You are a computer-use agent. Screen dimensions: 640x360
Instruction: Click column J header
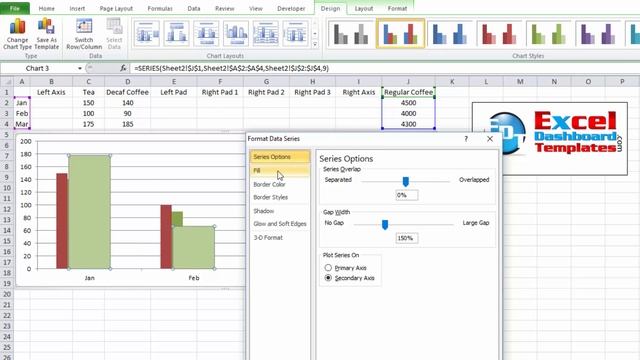coord(408,82)
